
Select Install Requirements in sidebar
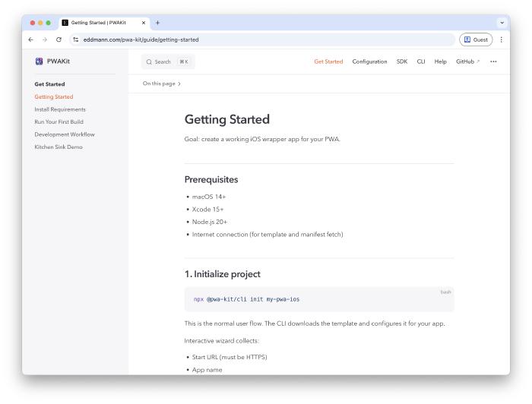point(60,109)
